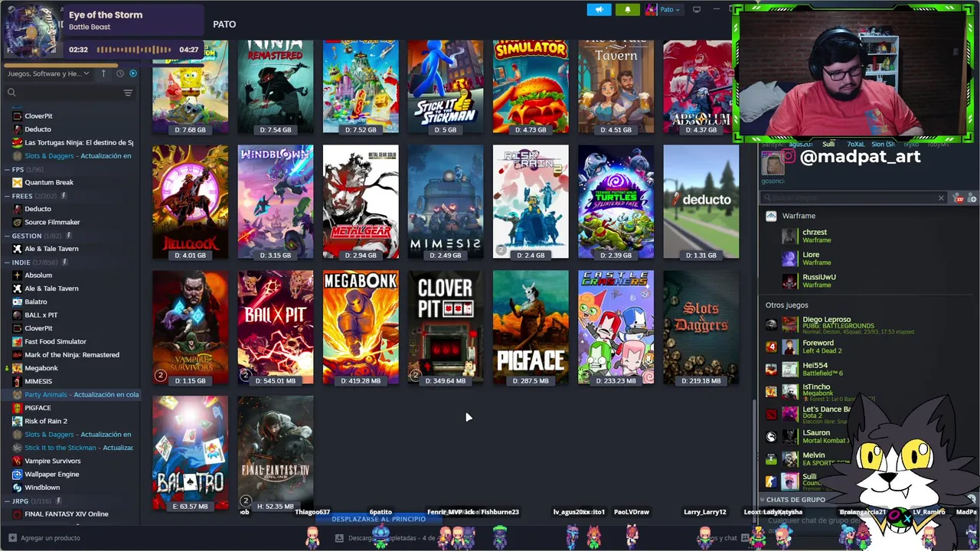Open advanced filter options icon in sidebar
This screenshot has width=980, height=551.
point(128,93)
